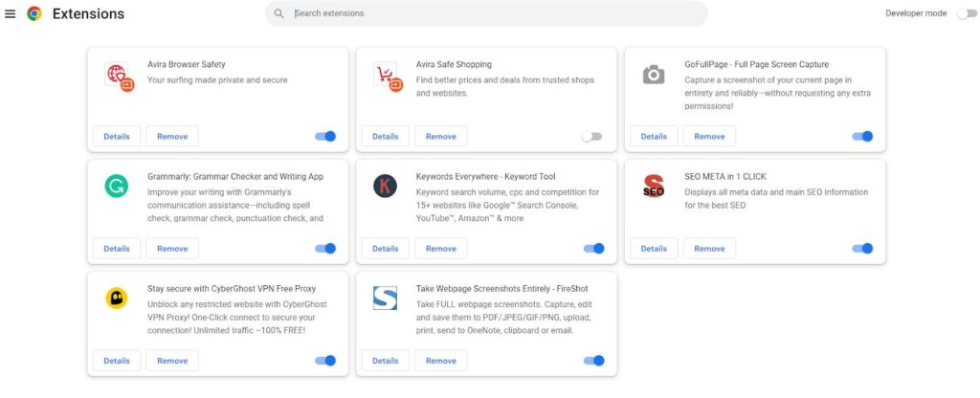Click 'Stay secure with CyberGhost VPN Free Proxy' title

(x=232, y=289)
